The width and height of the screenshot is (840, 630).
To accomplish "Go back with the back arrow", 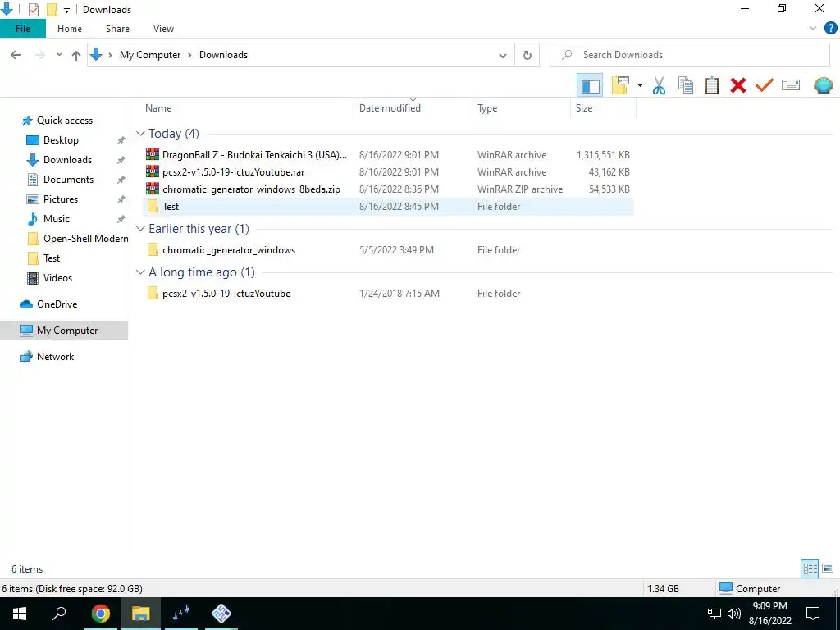I will point(16,55).
